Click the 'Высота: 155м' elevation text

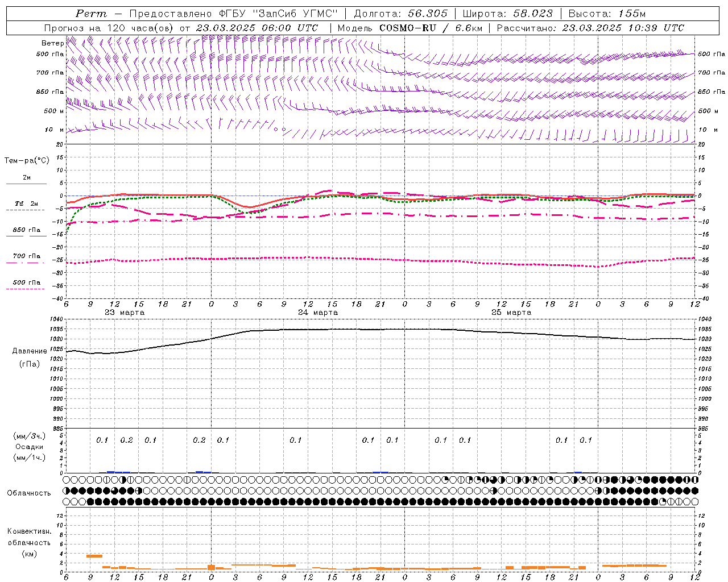click(x=607, y=14)
